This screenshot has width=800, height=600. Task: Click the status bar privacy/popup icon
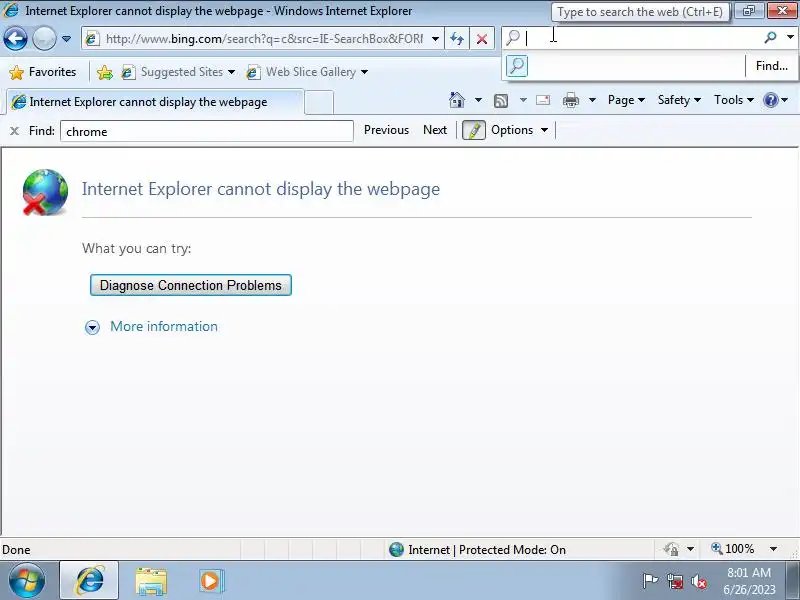[671, 549]
